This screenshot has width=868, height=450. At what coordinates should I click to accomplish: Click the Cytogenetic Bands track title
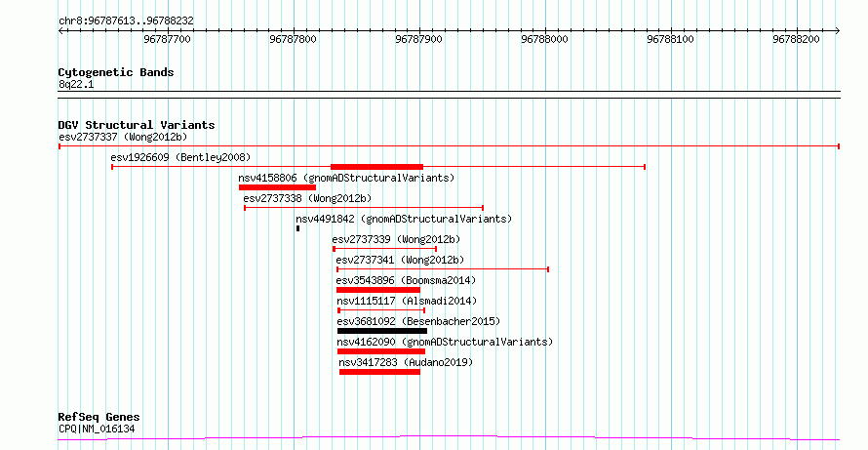pos(116,72)
